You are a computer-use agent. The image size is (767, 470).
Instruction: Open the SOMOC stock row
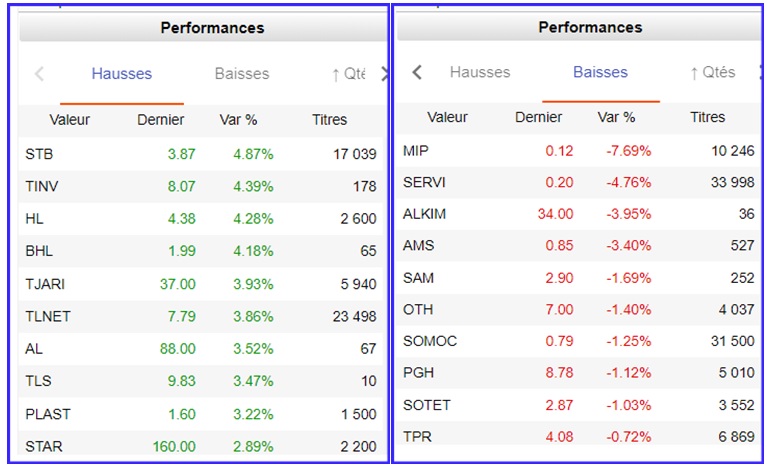coord(429,341)
